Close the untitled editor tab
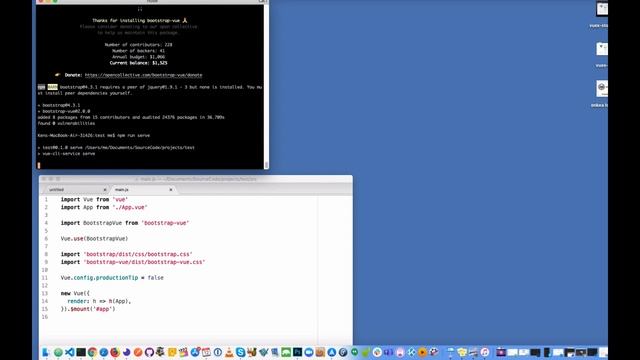640x360 pixels. (x=105, y=190)
